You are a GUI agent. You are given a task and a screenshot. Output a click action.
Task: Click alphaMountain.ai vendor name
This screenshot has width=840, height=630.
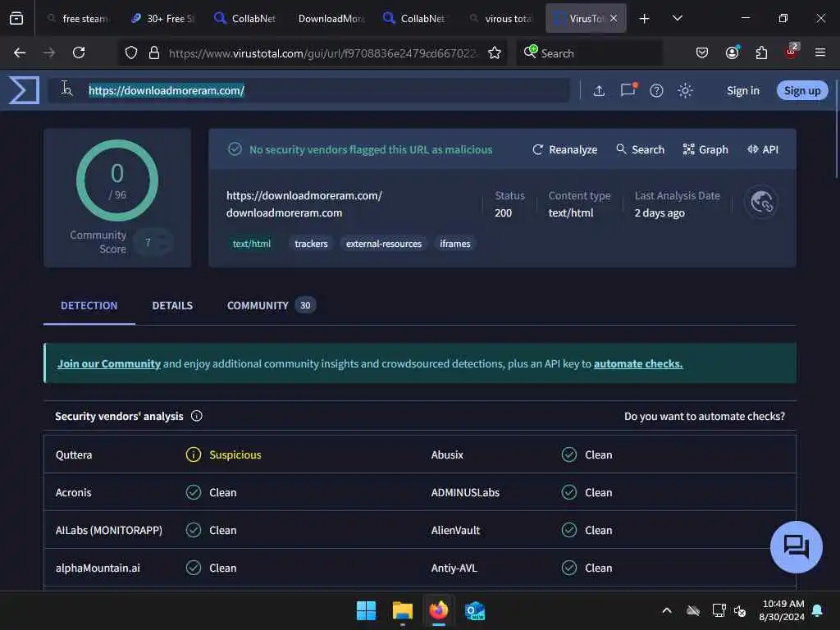(x=98, y=568)
